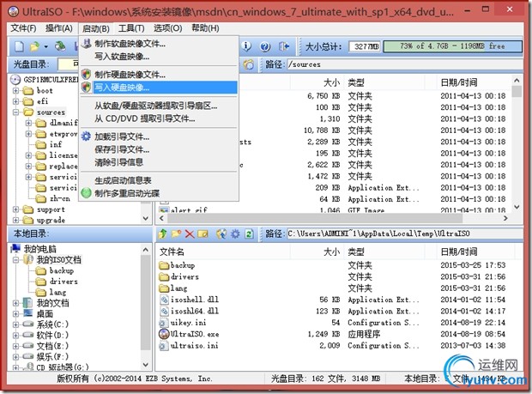Click 大小 column header in image list
The image size is (532, 394).
point(317,82)
